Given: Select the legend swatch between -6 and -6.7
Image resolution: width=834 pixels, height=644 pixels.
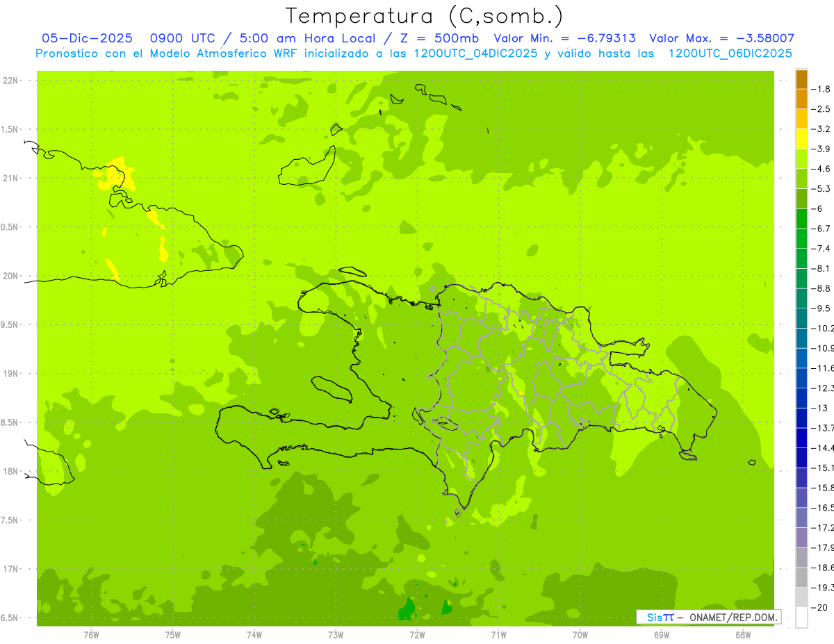Looking at the screenshot, I should 801,219.
